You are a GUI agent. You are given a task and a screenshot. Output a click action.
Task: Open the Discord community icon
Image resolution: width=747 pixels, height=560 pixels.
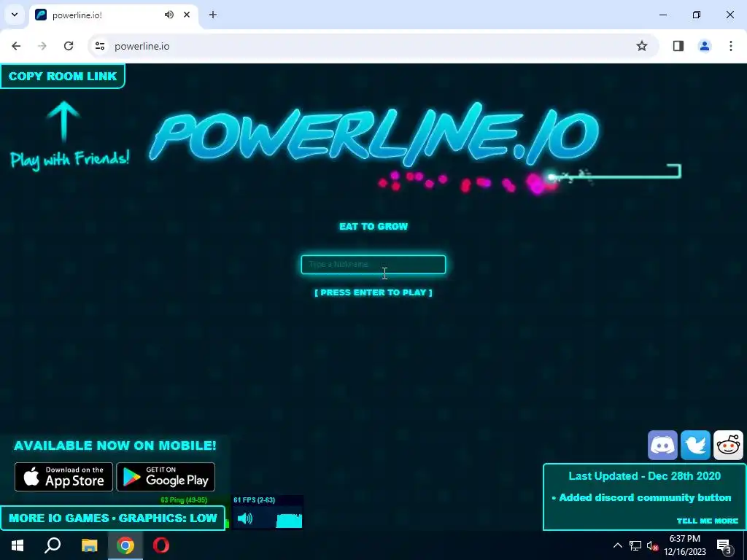click(x=662, y=446)
